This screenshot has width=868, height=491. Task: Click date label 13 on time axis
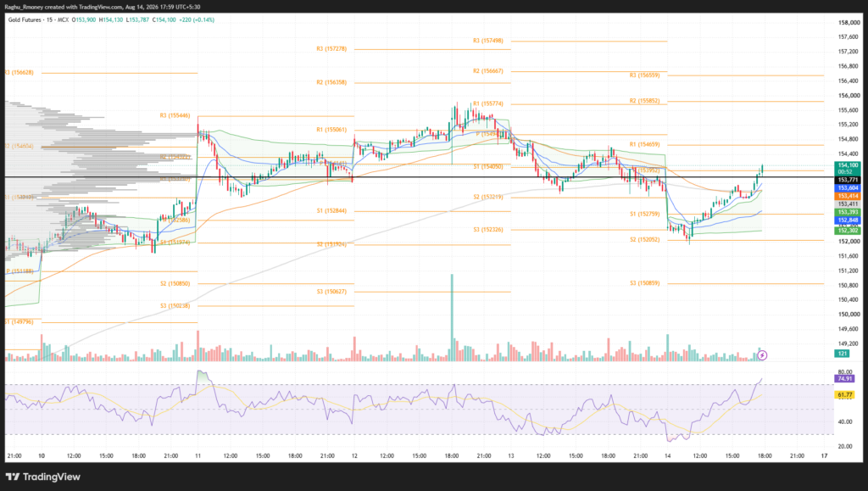click(x=511, y=456)
